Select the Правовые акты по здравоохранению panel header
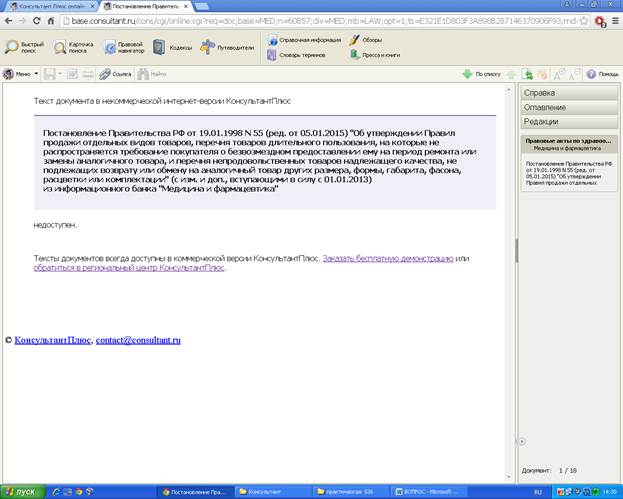 pyautogui.click(x=569, y=144)
